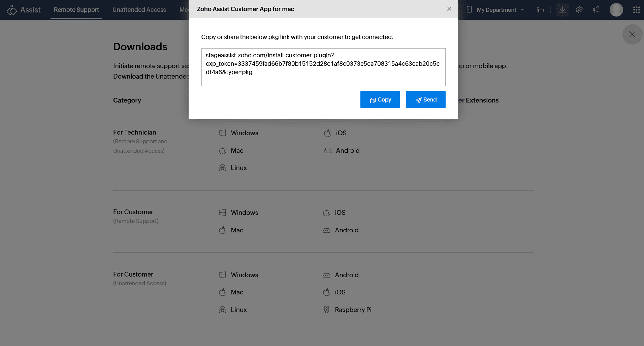The width and height of the screenshot is (644, 346).
Task: Download Technician app for Android
Action: tap(347, 151)
